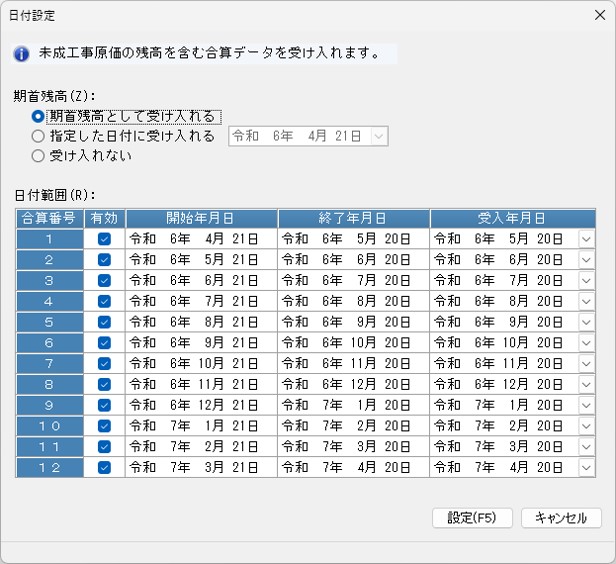616x564 pixels.
Task: Open row 9 受入年月日 date picker arrow
Action: coord(586,405)
